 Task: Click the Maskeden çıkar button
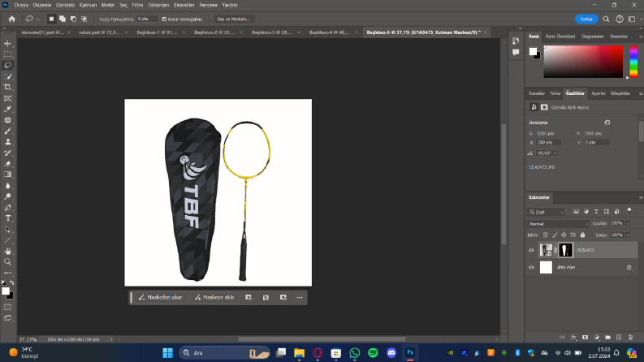coord(161,297)
